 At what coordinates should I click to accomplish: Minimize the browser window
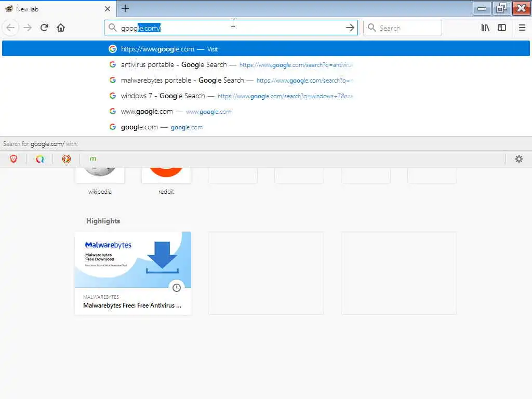pos(482,8)
